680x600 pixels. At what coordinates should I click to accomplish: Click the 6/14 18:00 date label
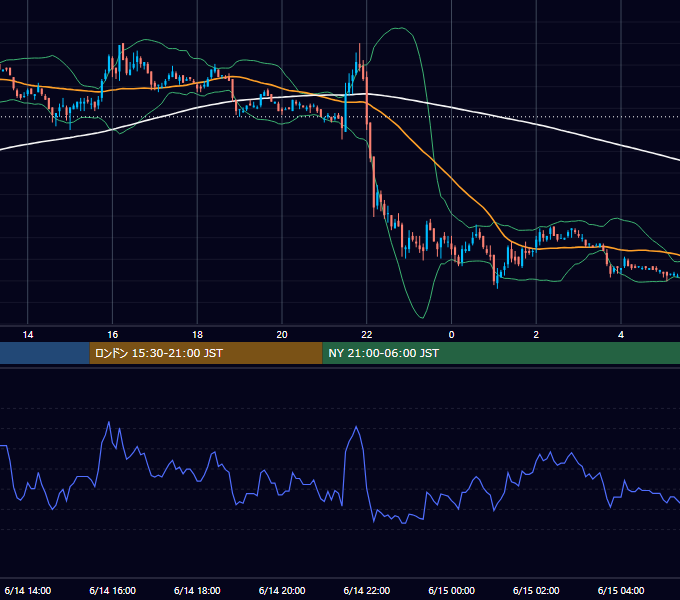coord(197,590)
